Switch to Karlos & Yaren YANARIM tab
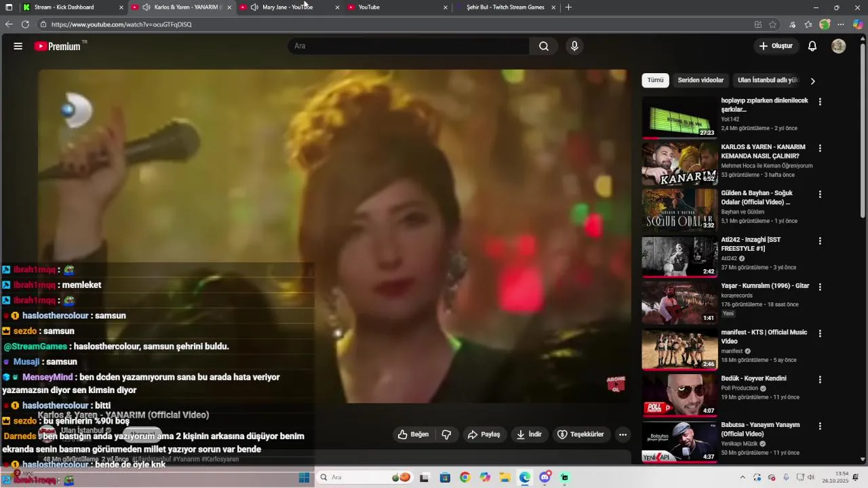Screen dimensions: 868x488 [x=181, y=7]
